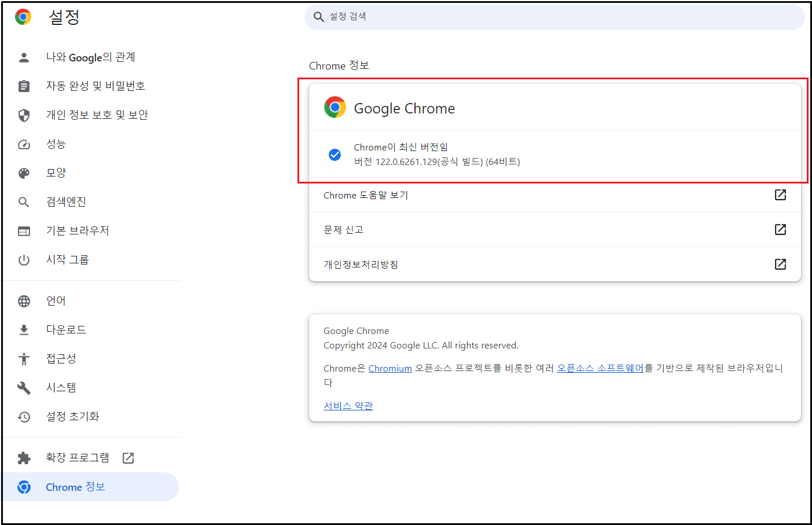Select 언어 in the settings sidebar
This screenshot has height=525, width=812.
pyautogui.click(x=56, y=300)
